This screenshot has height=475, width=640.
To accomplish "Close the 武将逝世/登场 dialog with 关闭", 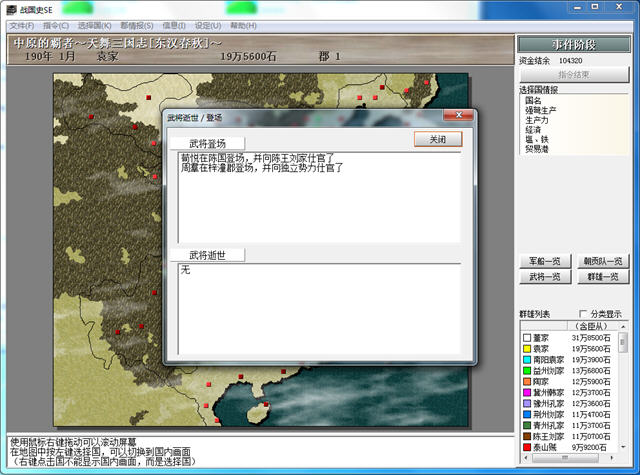I will coord(438,139).
